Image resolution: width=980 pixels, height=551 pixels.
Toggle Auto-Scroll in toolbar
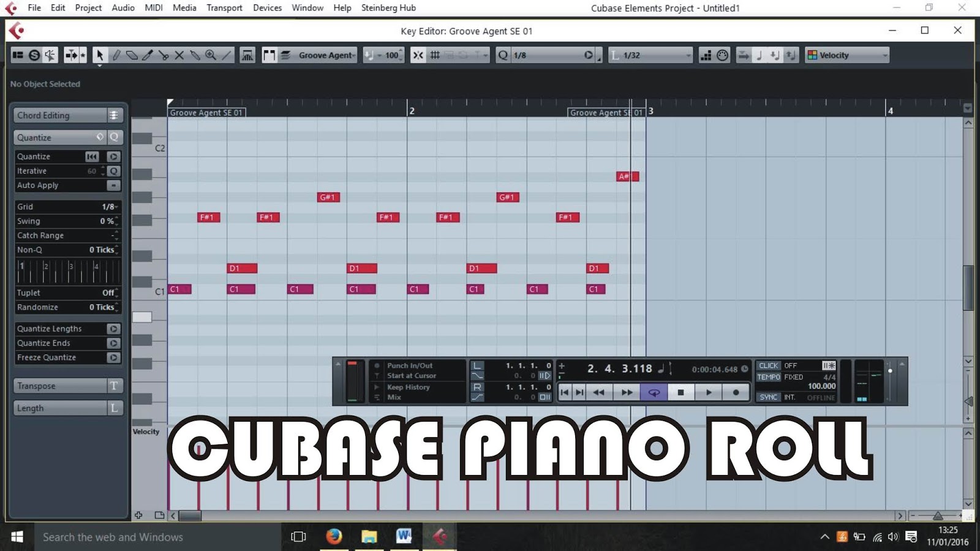tap(72, 55)
